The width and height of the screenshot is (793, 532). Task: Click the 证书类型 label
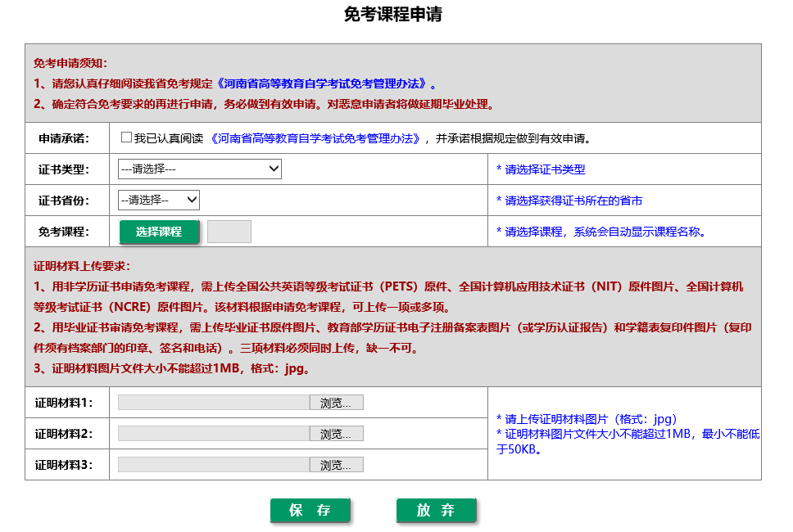click(64, 169)
